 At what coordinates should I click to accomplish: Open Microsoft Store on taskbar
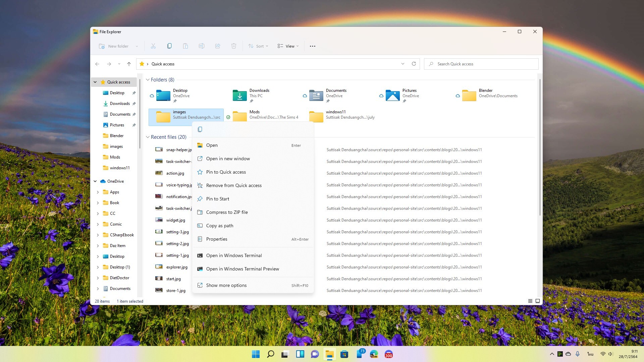click(344, 354)
